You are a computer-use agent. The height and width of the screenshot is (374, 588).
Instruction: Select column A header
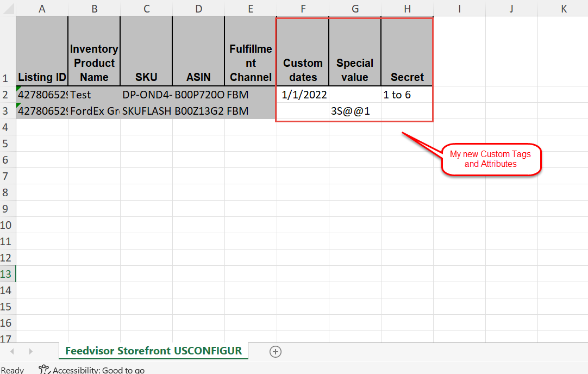[x=42, y=8]
